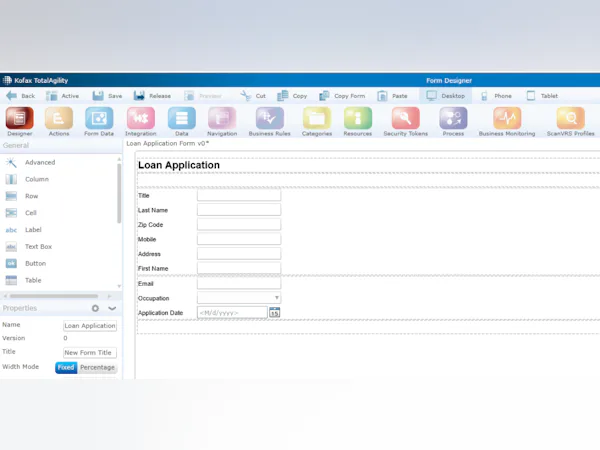
Task: Click the Copy Form button
Action: [342, 96]
